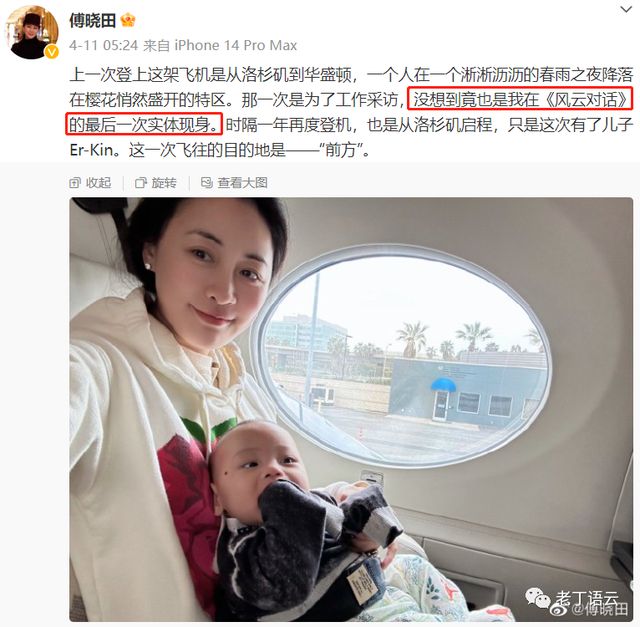Click the iPhone 14 Pro Max source link
Viewport: 640px width, 627px height.
pyautogui.click(x=236, y=45)
